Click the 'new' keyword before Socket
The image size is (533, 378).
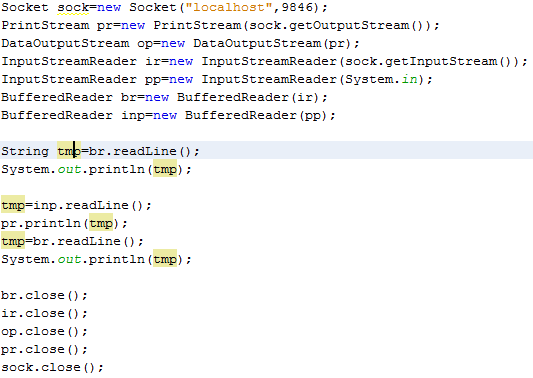click(x=109, y=7)
